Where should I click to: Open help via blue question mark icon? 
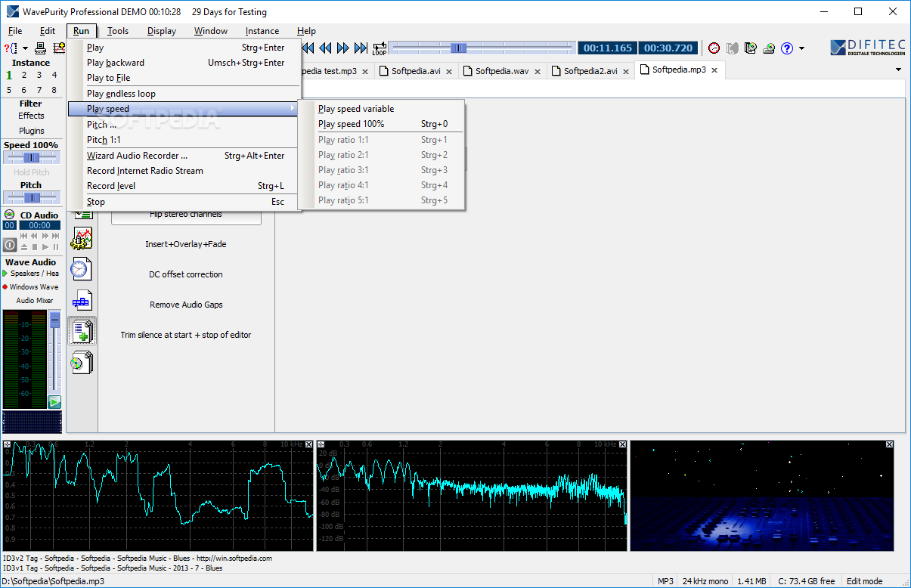click(x=787, y=48)
